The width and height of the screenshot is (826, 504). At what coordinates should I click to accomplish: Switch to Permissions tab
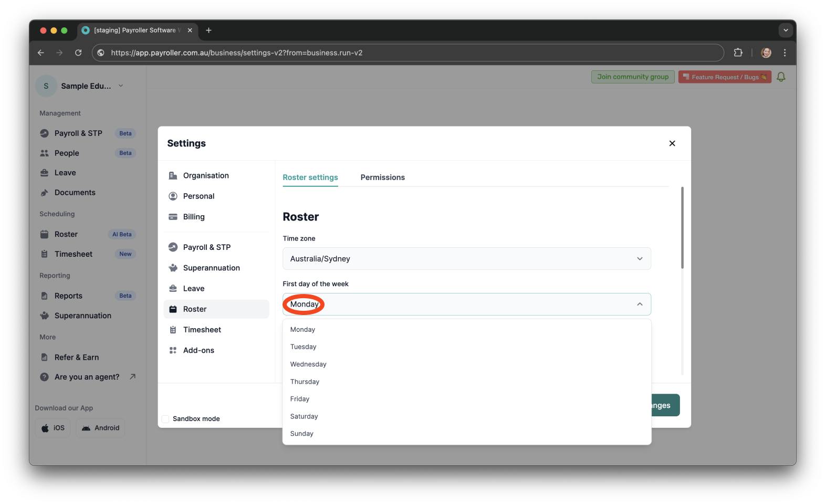(382, 177)
